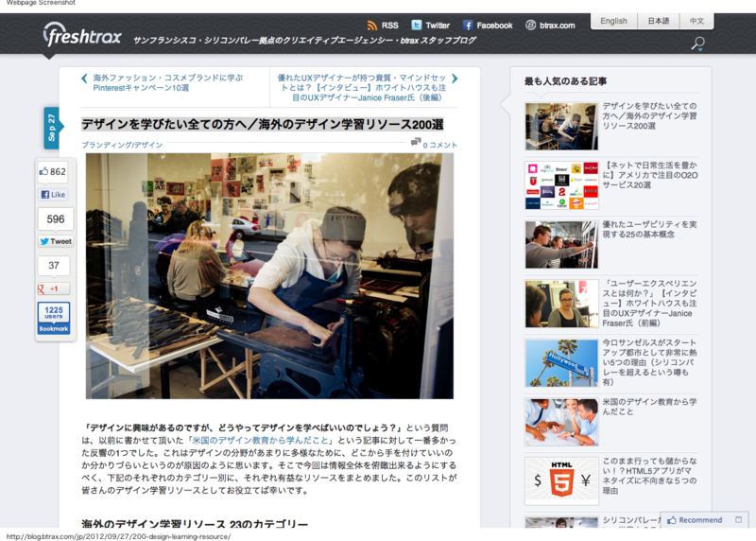Click the freshtrax logo
The width and height of the screenshot is (756, 541).
pyautogui.click(x=82, y=35)
